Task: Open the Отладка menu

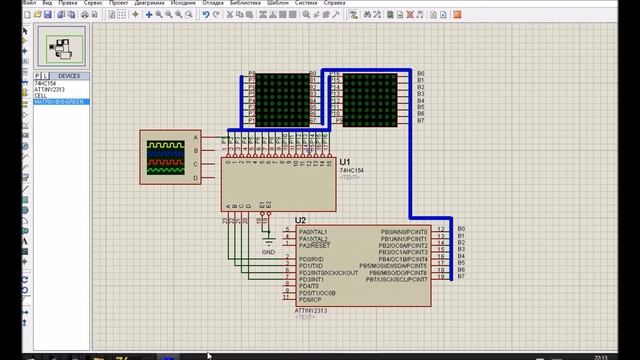Action: click(213, 3)
